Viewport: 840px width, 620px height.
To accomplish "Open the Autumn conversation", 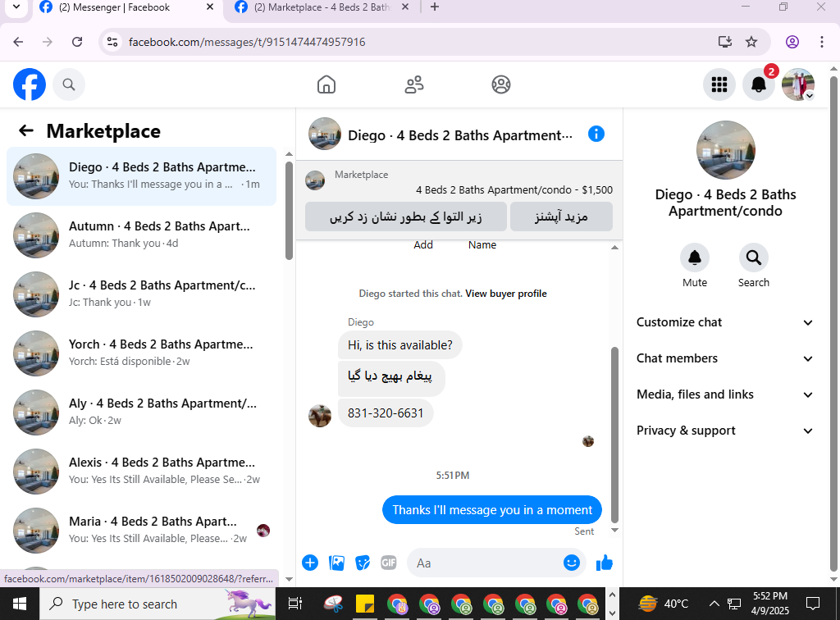I will [x=141, y=235].
